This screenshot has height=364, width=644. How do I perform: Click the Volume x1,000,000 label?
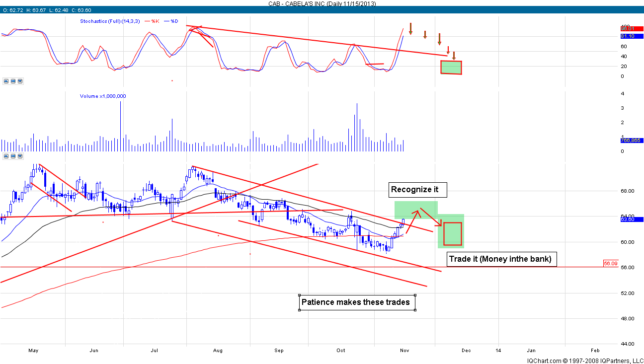(x=103, y=96)
